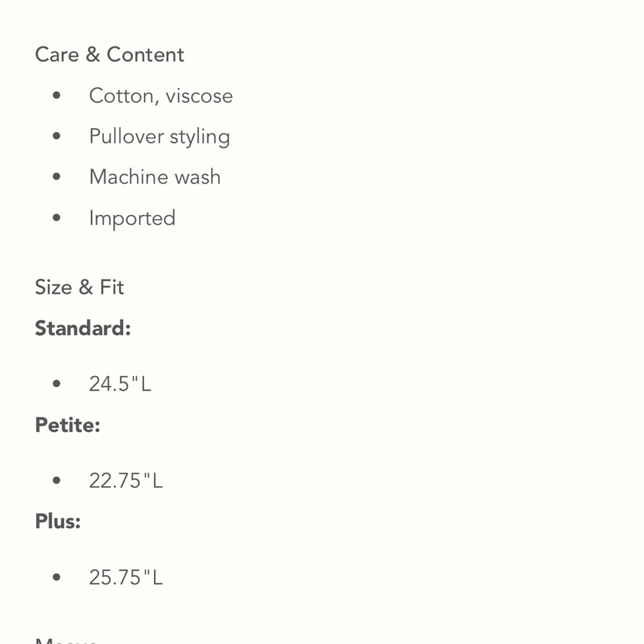Click the bullet before Machine wash
This screenshot has height=644, width=644.
pyautogui.click(x=57, y=176)
